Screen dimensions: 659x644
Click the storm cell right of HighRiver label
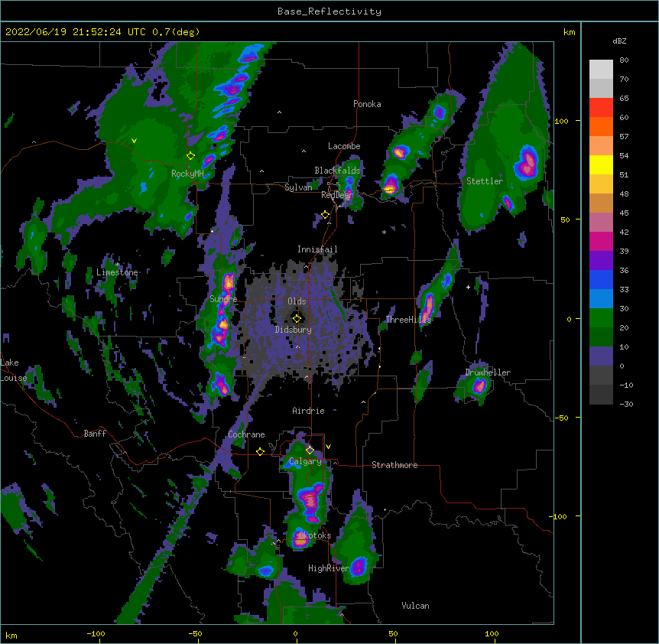tap(359, 566)
